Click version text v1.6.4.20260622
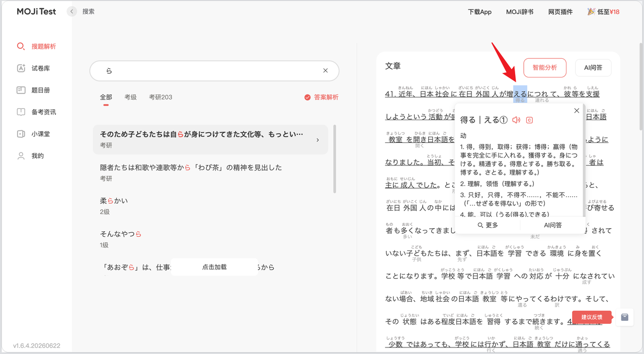 [37, 346]
